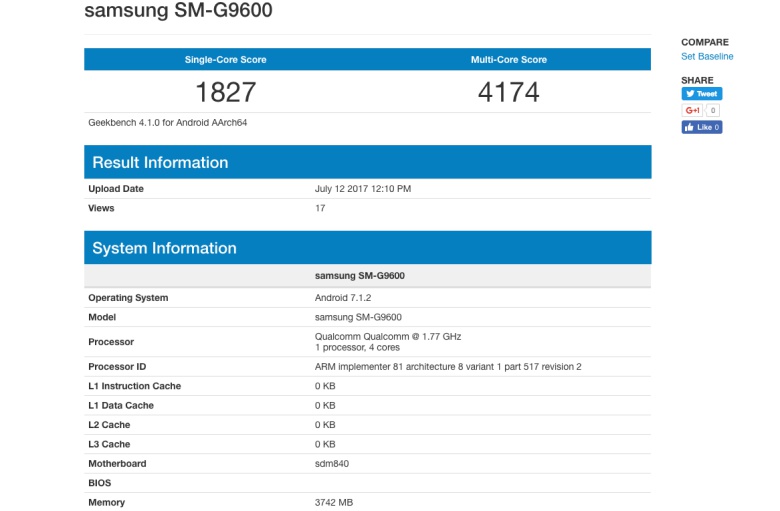Viewport: 780px width, 511px height.
Task: Select the L3 Cache 0 KB value
Action: pyautogui.click(x=325, y=444)
